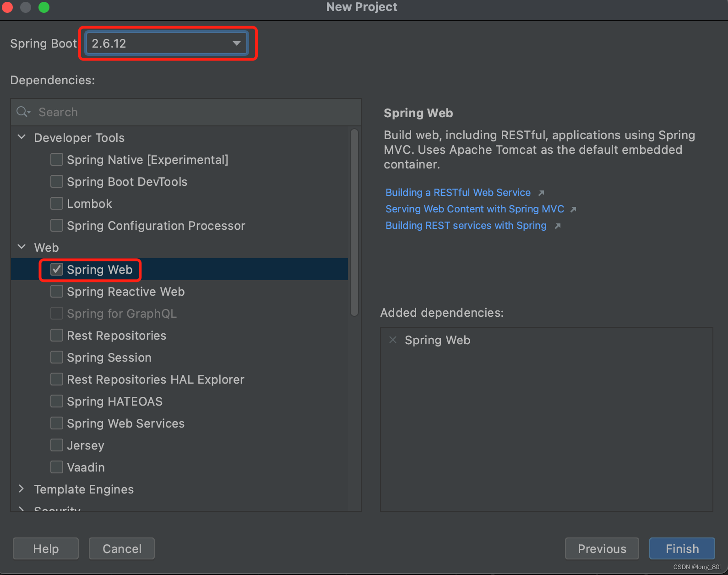Viewport: 728px width, 575px height.
Task: Click Finish to create the project
Action: [x=682, y=548]
